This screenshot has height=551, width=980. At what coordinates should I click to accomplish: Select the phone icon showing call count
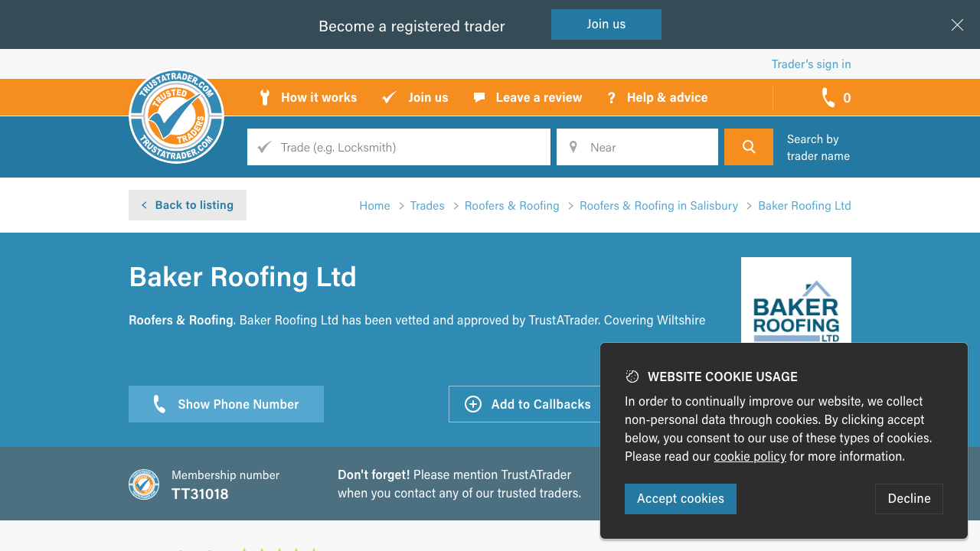point(828,97)
